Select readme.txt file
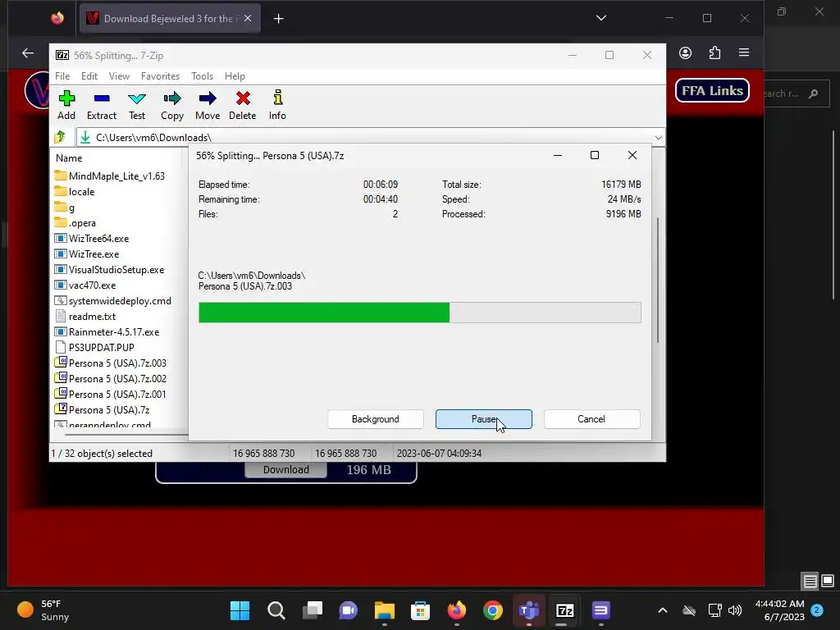Screen dimensions: 840x630 point(85,316)
